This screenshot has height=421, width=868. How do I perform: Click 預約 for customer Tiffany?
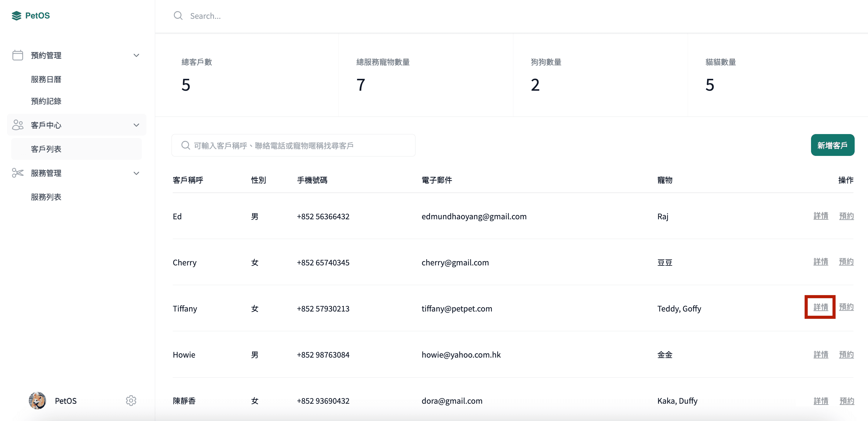(846, 307)
